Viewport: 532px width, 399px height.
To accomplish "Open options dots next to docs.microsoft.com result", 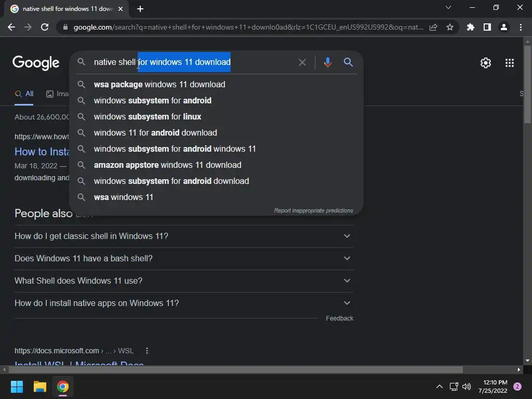I will click(147, 351).
